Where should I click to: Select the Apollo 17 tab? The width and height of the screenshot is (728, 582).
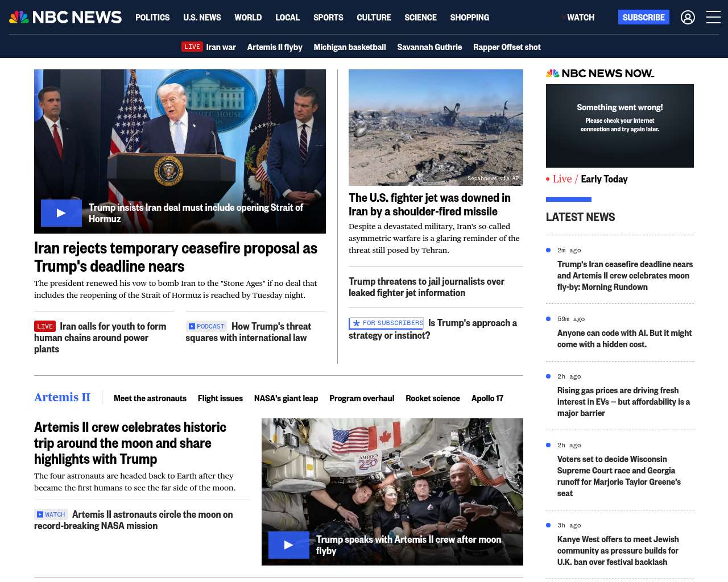(x=487, y=398)
